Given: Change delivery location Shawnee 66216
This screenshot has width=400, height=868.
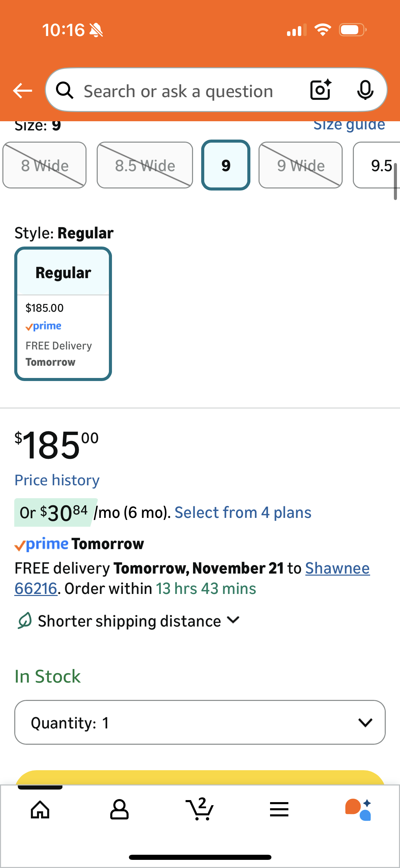Looking at the screenshot, I should (337, 568).
